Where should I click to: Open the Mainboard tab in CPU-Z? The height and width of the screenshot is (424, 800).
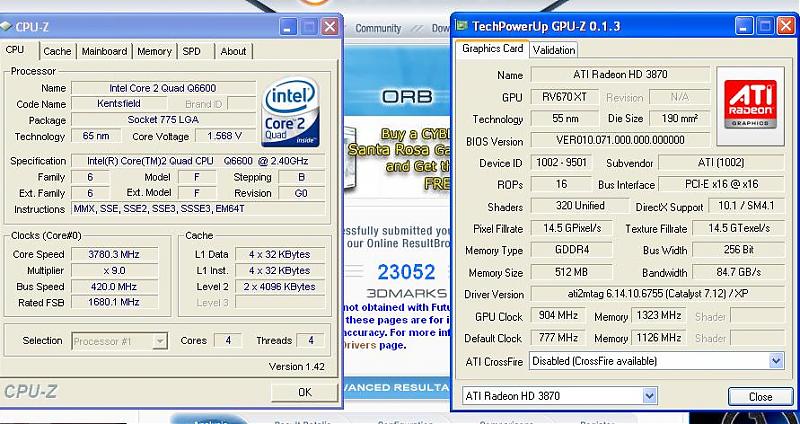point(104,51)
